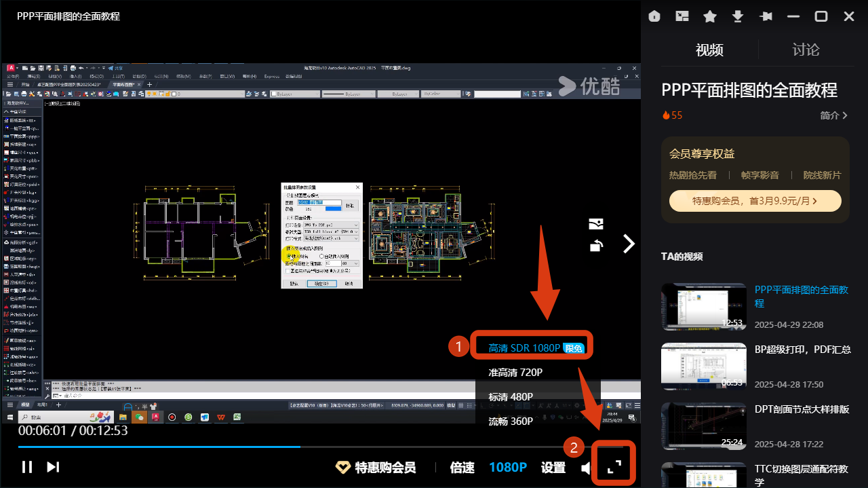Select the 25:24 video thumbnail

point(703,426)
